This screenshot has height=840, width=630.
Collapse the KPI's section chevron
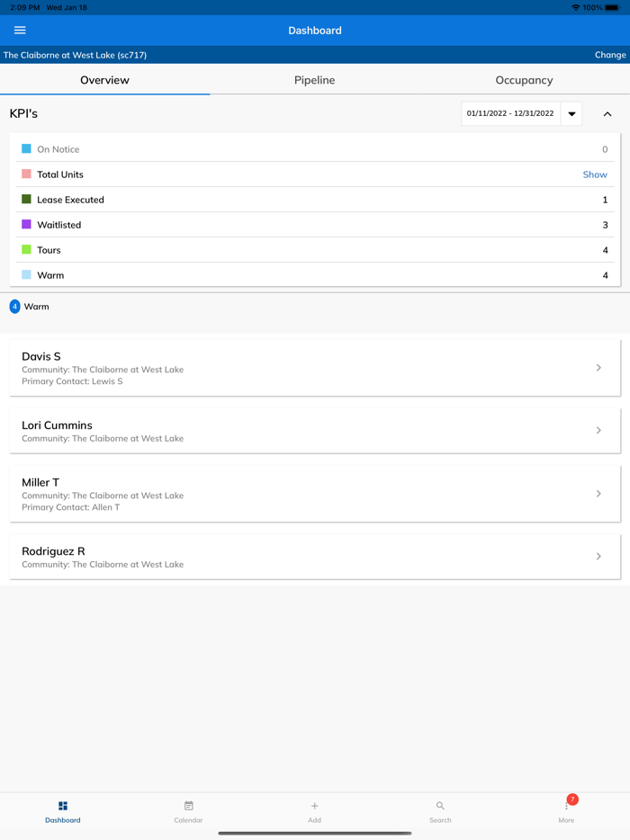[607, 113]
